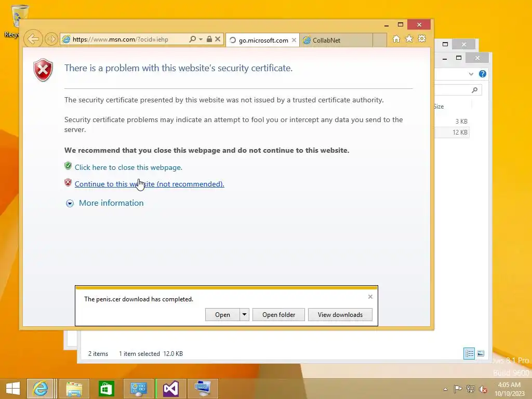Open Control Panel taskbar icon
This screenshot has width=532, height=399.
[x=138, y=389]
